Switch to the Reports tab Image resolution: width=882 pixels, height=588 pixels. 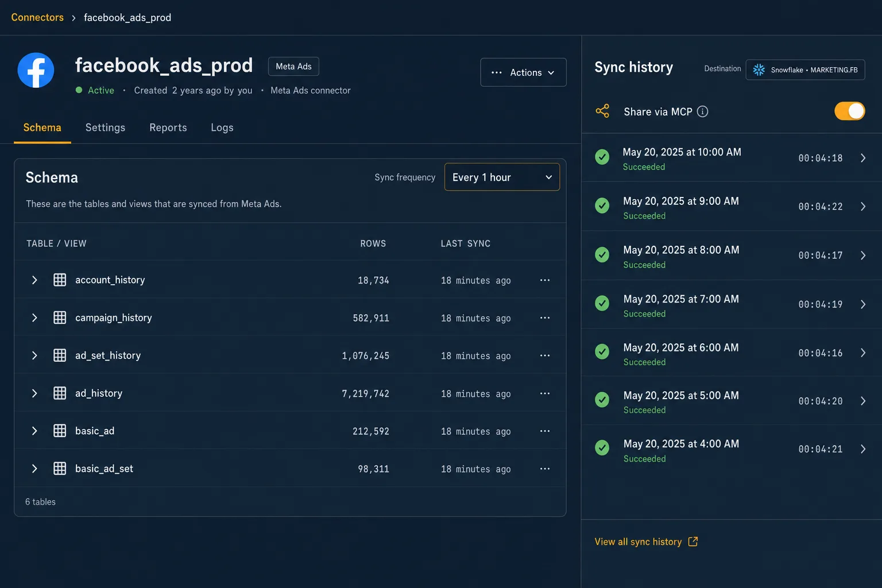(x=168, y=127)
